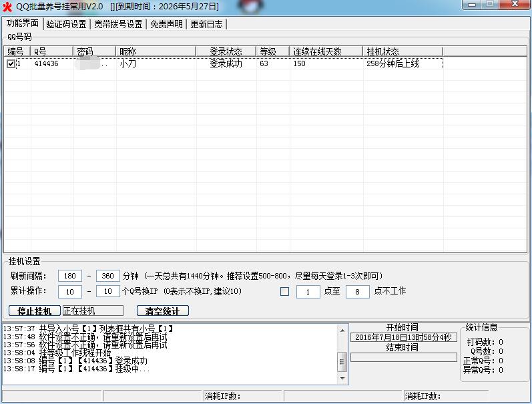Sort by the 编号 column header
532x404 pixels.
coord(17,51)
